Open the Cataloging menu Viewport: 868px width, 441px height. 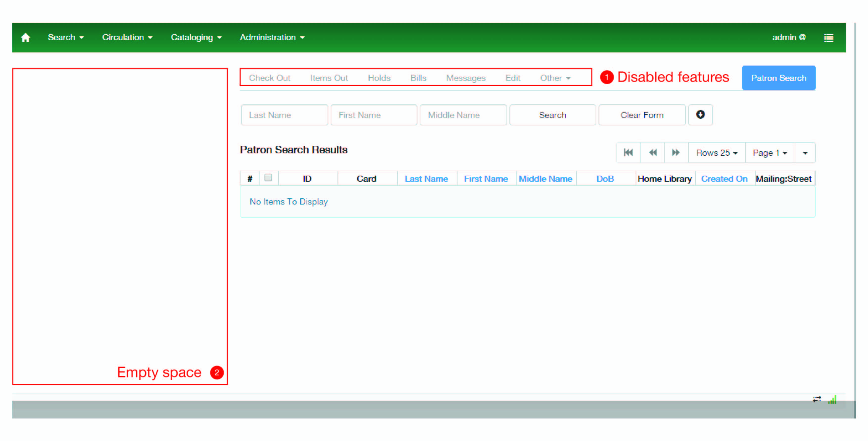(x=196, y=37)
